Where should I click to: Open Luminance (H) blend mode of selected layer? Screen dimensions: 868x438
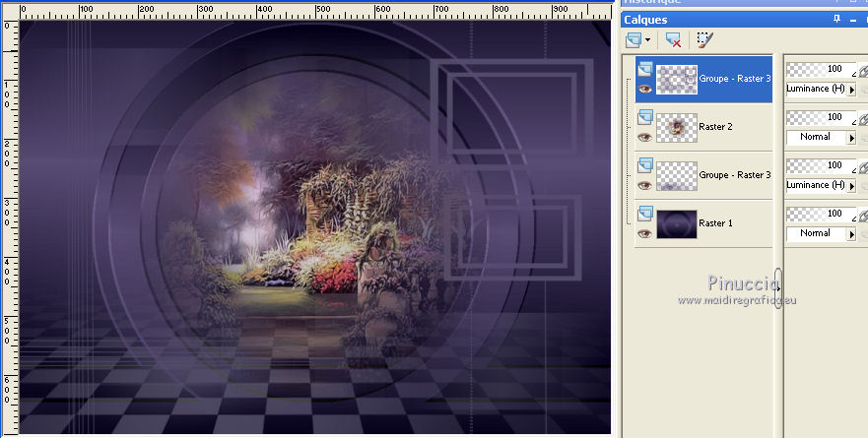click(x=821, y=89)
